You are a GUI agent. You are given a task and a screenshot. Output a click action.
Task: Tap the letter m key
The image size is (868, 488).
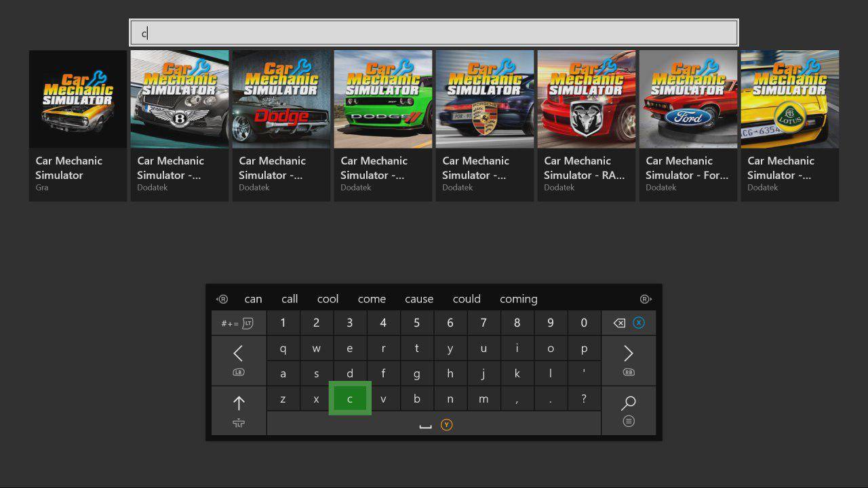[484, 399]
